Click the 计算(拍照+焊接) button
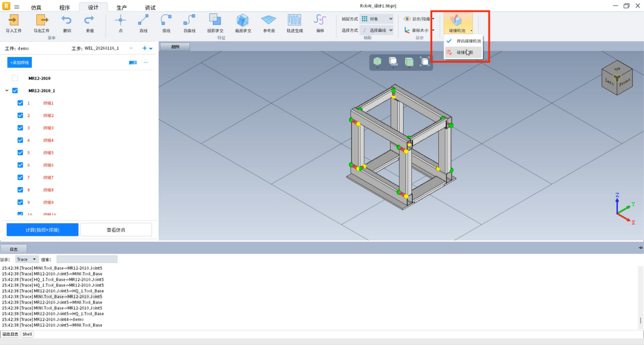Viewport: 644px width, 345px height. (x=43, y=230)
